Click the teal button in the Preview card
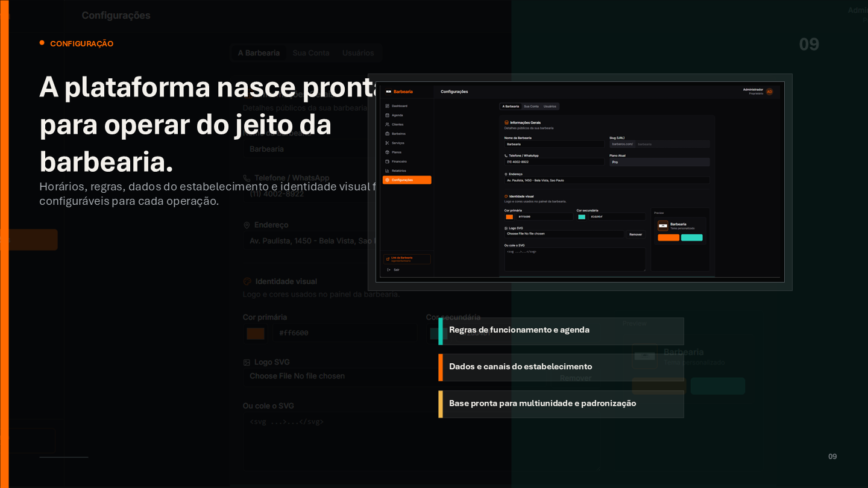 pos(691,237)
